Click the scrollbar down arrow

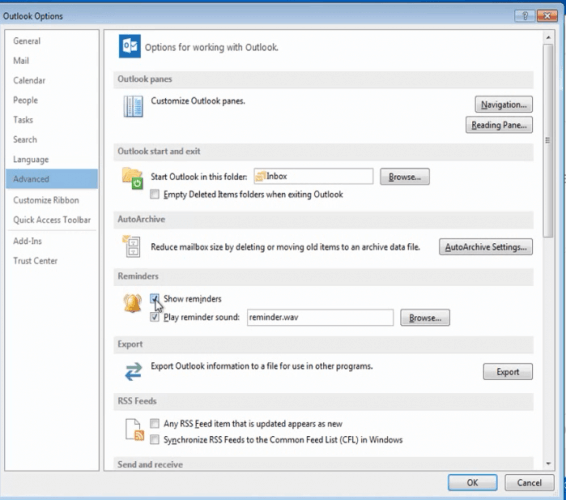(548, 464)
